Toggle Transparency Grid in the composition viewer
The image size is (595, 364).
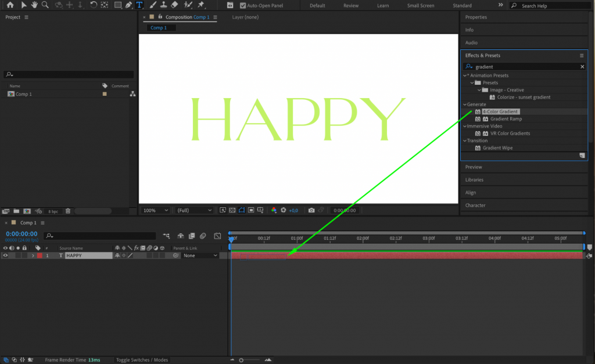[x=232, y=210]
